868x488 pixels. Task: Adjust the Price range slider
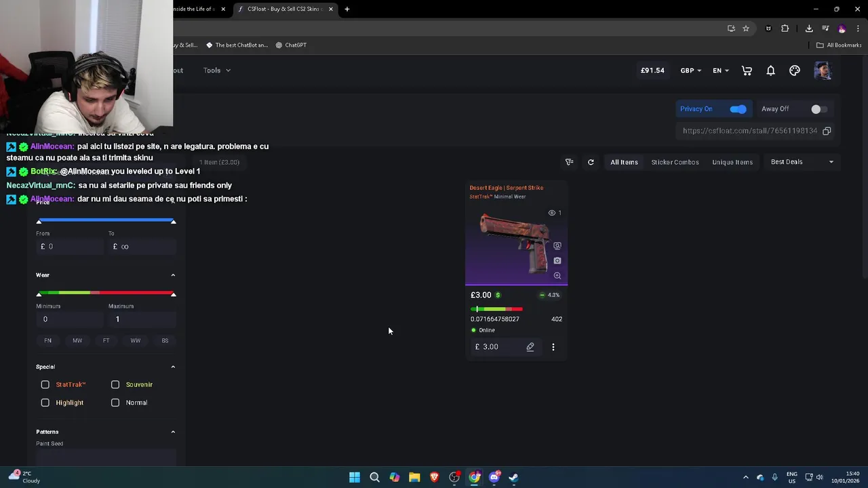[x=106, y=221]
